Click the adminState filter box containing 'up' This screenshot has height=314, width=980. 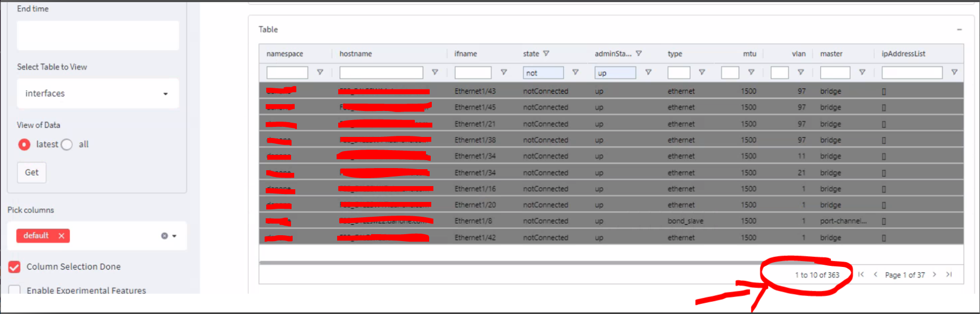coord(615,72)
